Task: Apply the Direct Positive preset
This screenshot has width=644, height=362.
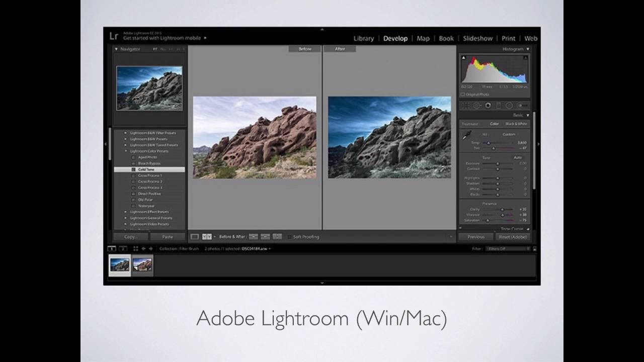Action: (x=149, y=194)
